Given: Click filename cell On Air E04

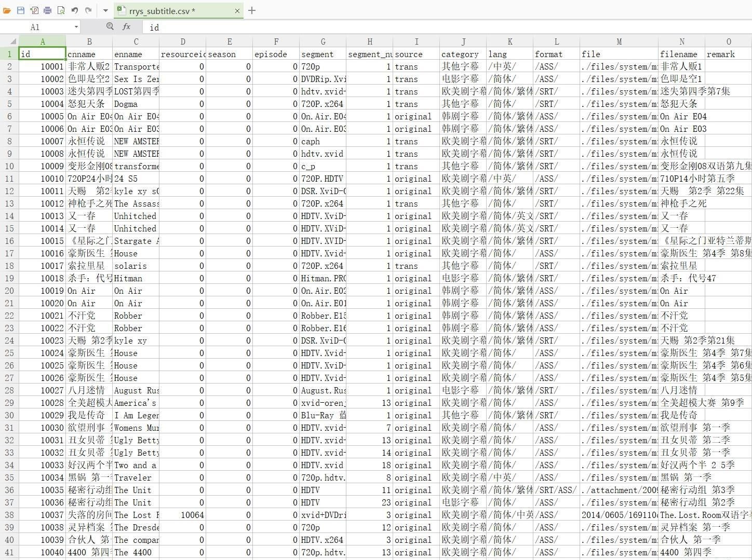Looking at the screenshot, I should click(x=682, y=116).
